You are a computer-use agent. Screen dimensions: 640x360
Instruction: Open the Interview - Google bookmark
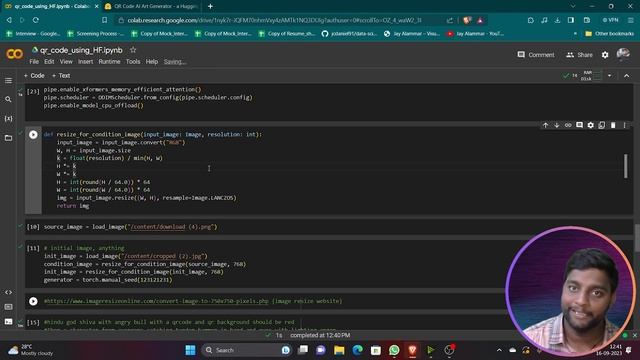33,33
